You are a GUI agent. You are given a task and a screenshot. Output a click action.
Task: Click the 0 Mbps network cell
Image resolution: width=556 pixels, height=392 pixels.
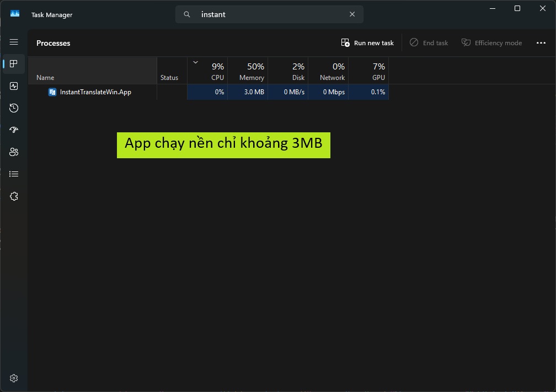328,92
